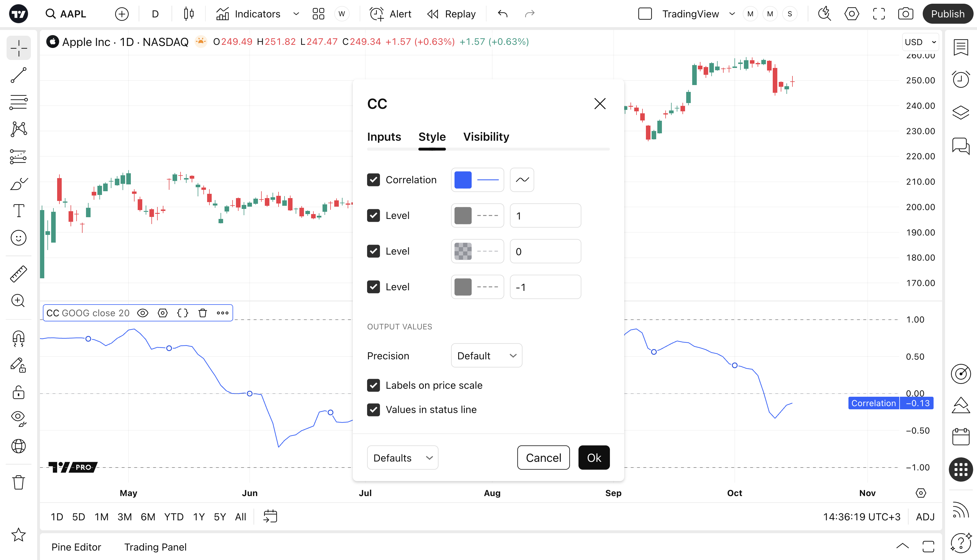Viewport: 977px width, 560px height.
Task: Open the Alert creation button
Action: [x=390, y=14]
